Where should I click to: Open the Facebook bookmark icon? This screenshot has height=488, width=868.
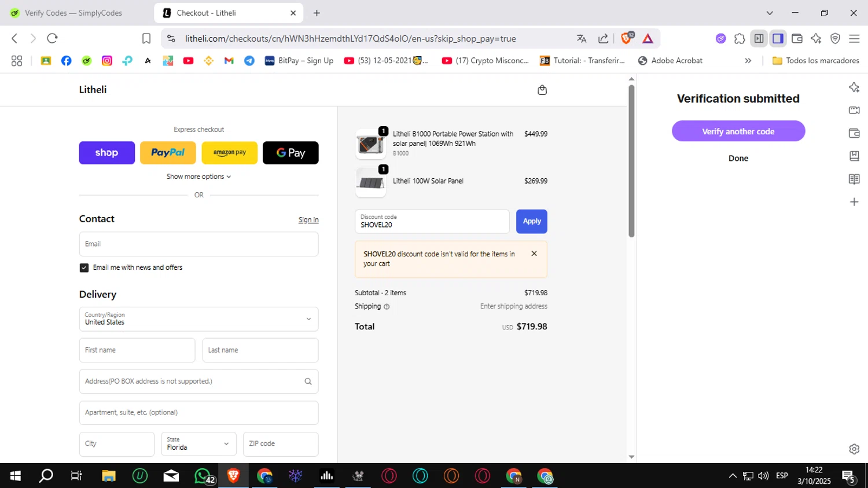(66, 60)
